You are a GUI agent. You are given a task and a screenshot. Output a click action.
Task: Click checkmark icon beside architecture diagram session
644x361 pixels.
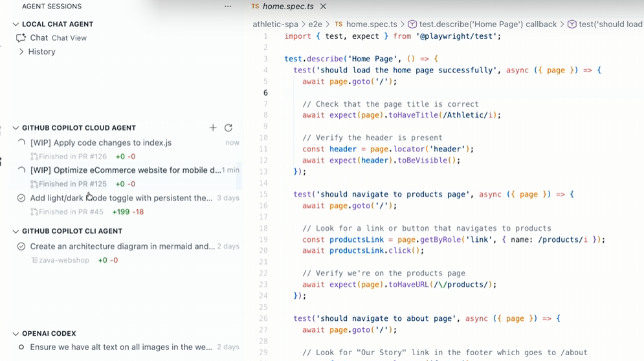21,246
